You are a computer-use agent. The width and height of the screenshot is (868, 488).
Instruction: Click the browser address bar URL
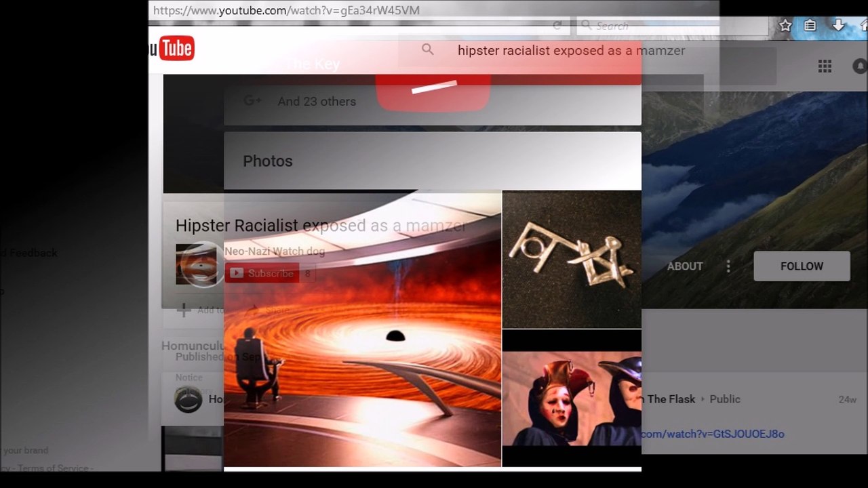pos(286,10)
